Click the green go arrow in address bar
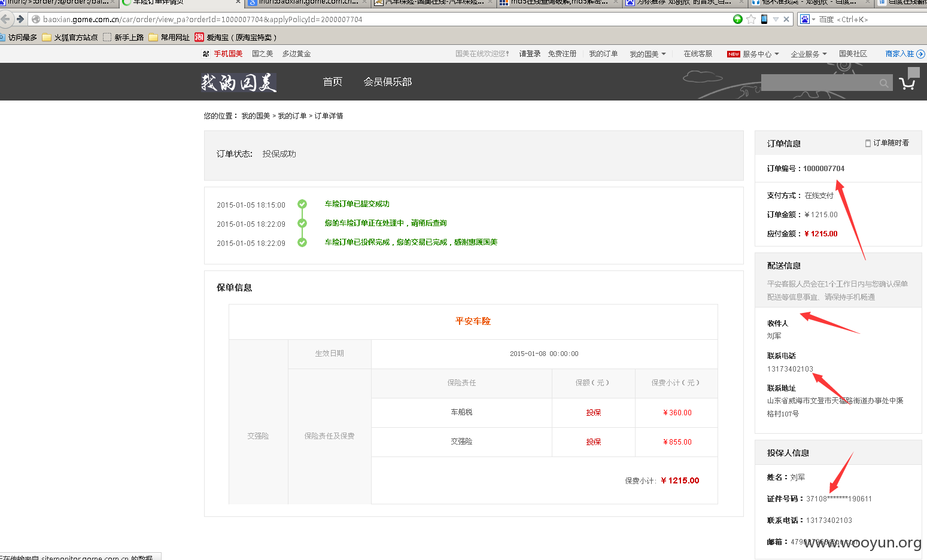This screenshot has height=560, width=927. coord(738,19)
